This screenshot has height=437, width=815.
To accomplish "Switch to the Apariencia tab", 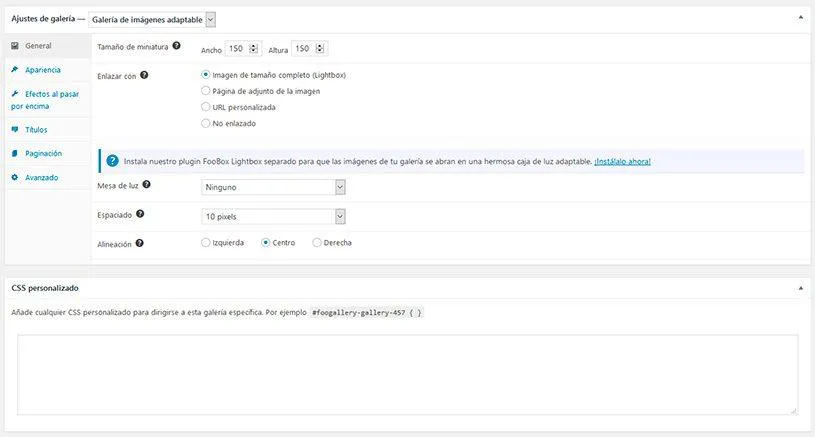I will 43,70.
